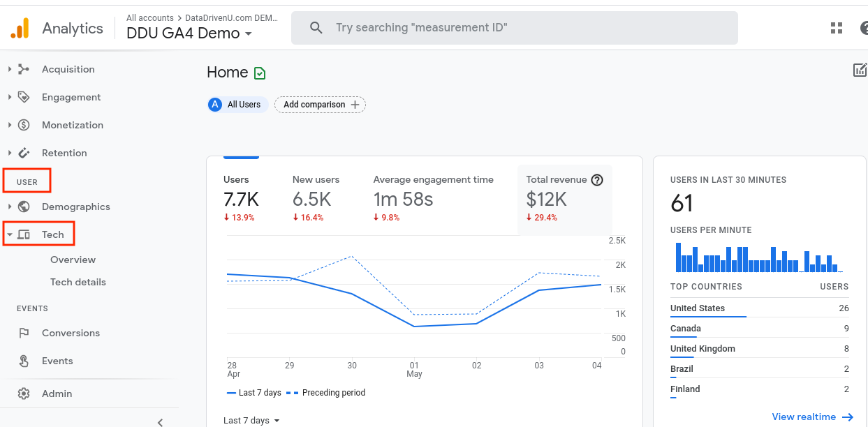The height and width of the screenshot is (427, 868).
Task: Select the Users metric tab
Action: pos(241,199)
